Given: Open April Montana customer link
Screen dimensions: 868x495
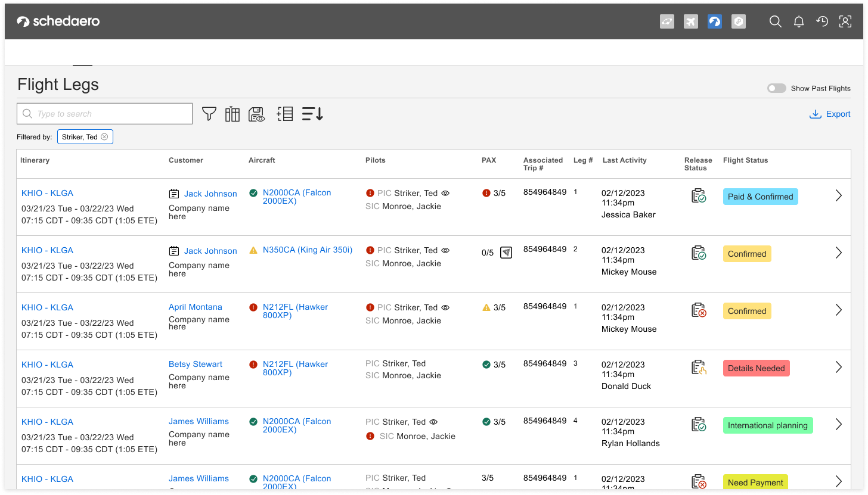Looking at the screenshot, I should click(x=195, y=307).
